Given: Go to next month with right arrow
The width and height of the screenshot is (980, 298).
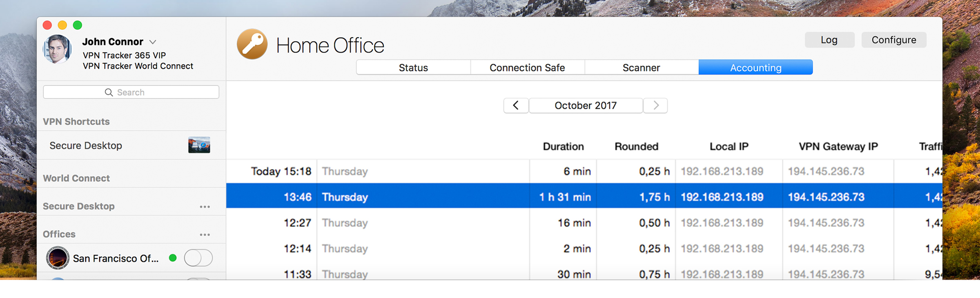Looking at the screenshot, I should (655, 106).
